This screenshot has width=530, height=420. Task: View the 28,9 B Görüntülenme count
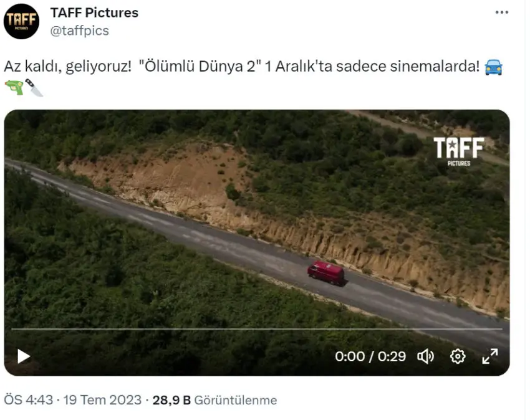point(214,400)
